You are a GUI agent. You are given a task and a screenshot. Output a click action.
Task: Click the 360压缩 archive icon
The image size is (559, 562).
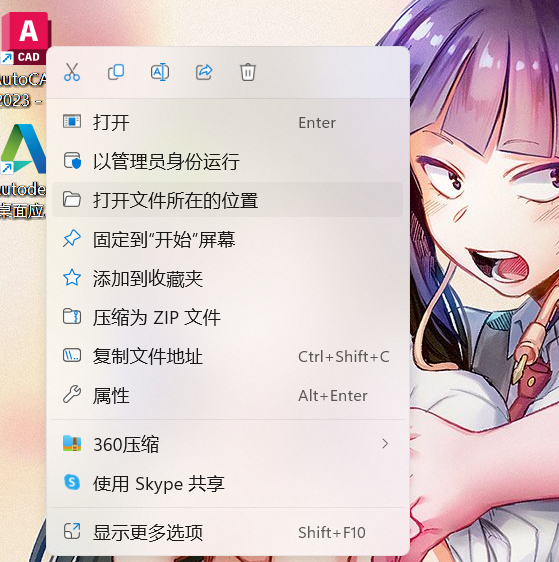72,443
